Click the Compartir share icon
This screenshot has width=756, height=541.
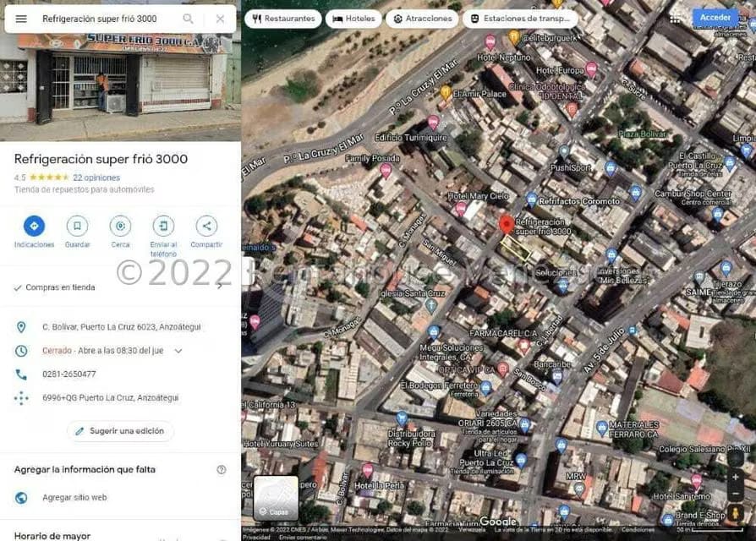(x=206, y=226)
